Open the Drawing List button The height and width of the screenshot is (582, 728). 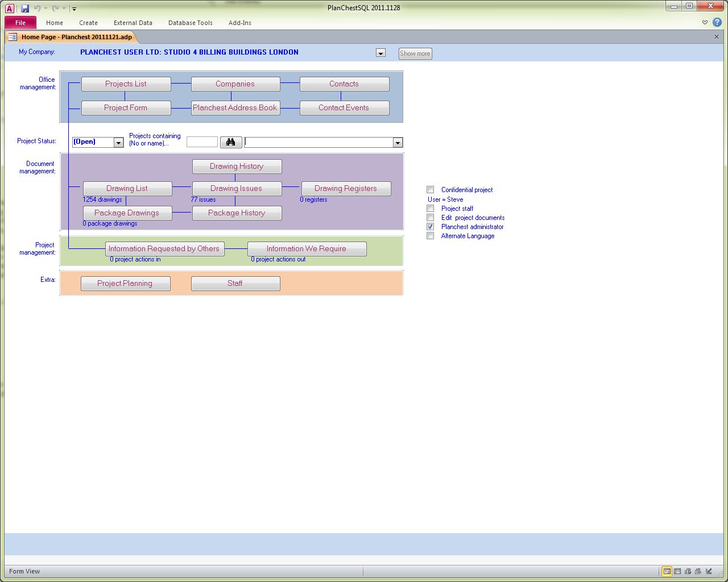[127, 189]
